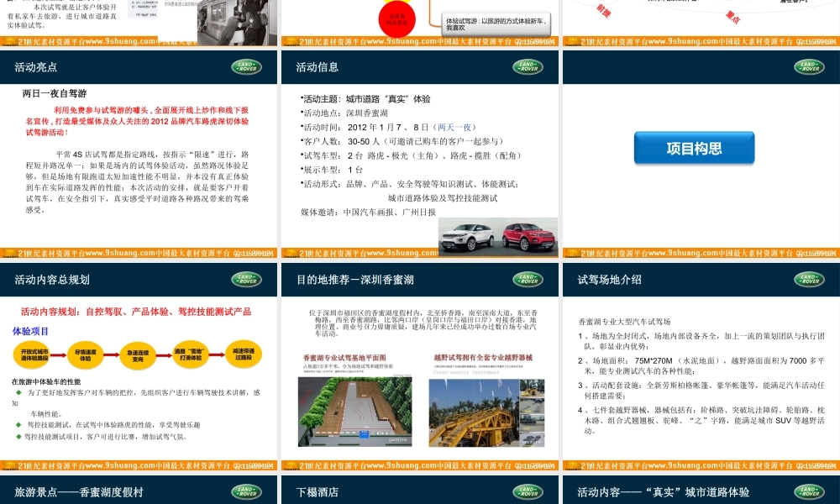Screen dimensions: 840x504
Task: Select the 道路“雪地”打滑体验 oval
Action: pos(190,354)
